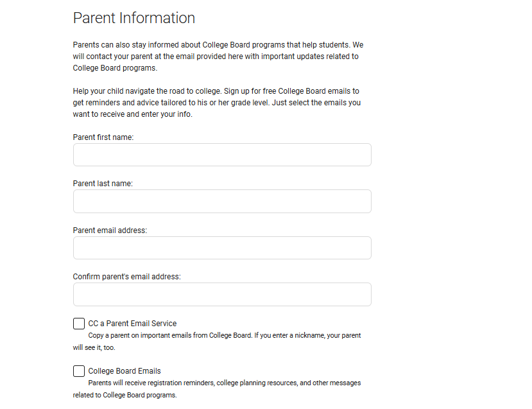Image resolution: width=532 pixels, height=409 pixels.
Task: Check the College Board Emails checkbox
Action: [79, 371]
